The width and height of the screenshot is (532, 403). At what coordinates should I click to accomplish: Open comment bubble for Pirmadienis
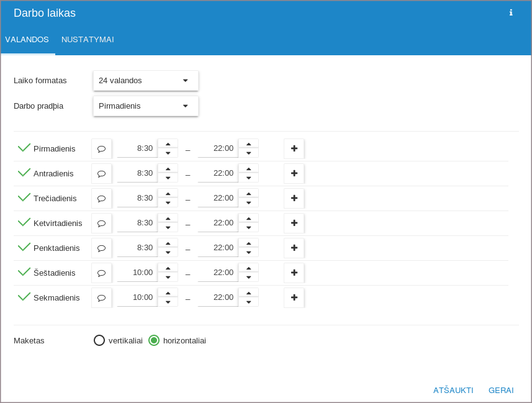point(101,148)
